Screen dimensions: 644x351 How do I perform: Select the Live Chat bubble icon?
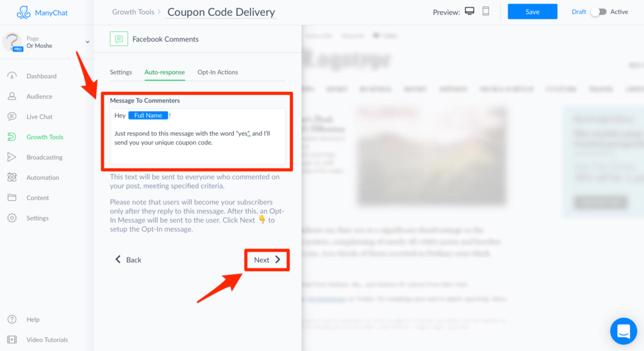point(12,117)
